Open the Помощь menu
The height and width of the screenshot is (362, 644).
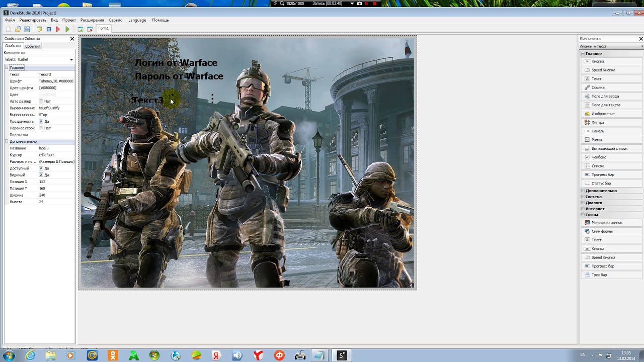click(x=160, y=20)
